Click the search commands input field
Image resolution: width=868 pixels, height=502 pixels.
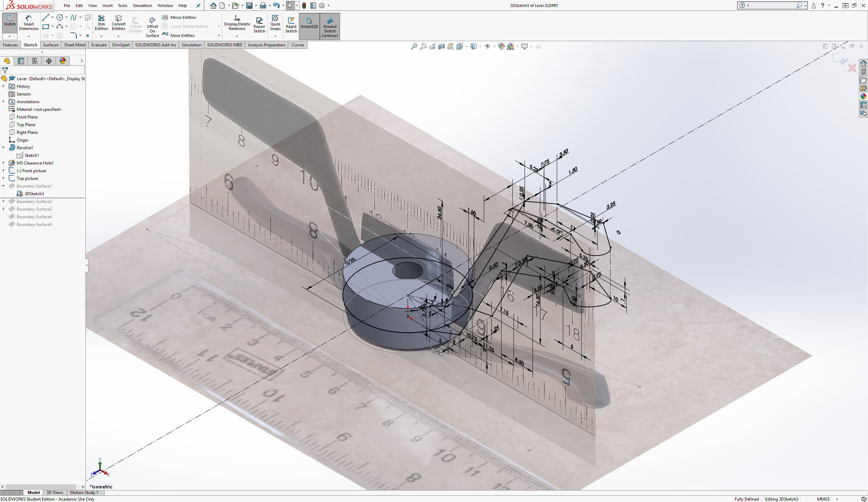[771, 6]
